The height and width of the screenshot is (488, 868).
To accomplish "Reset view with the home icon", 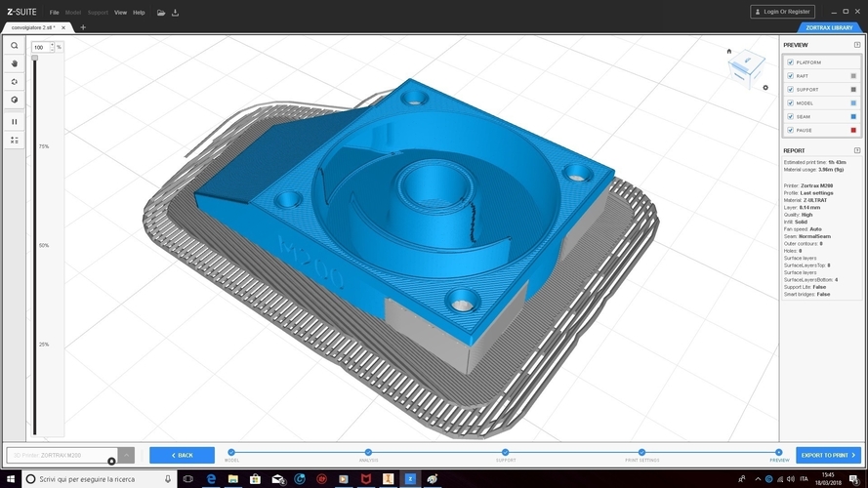I will point(729,52).
